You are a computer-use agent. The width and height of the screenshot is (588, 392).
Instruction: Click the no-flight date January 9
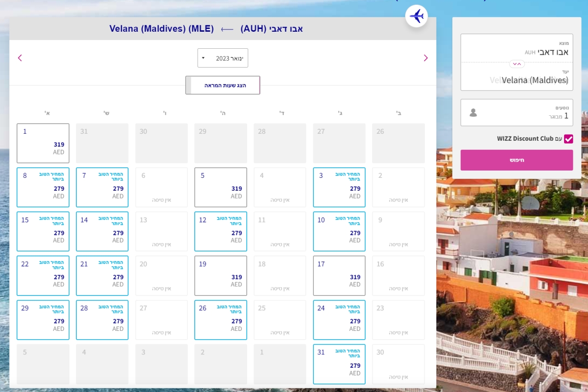tap(399, 232)
